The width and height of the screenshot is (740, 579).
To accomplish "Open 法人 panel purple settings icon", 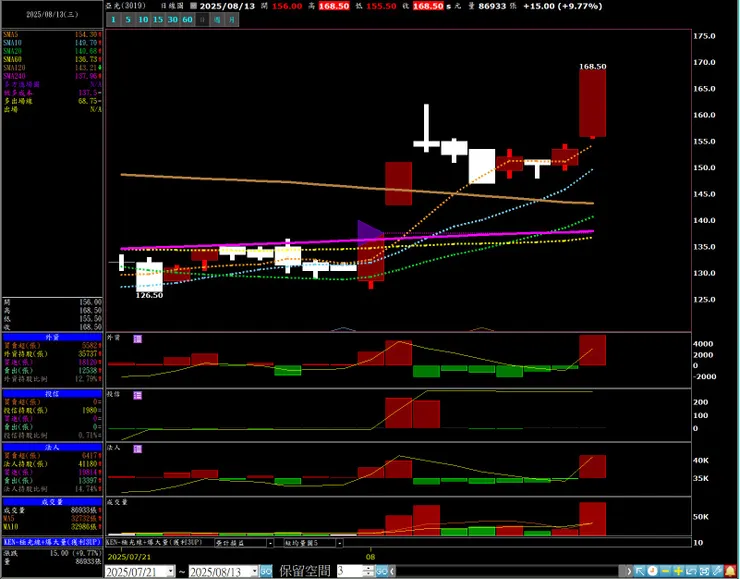I will point(137,449).
